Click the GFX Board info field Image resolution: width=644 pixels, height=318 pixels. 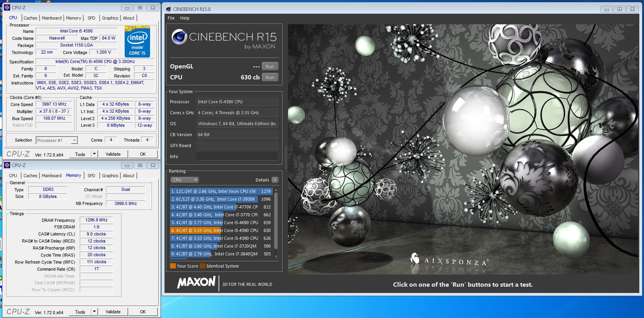click(237, 146)
